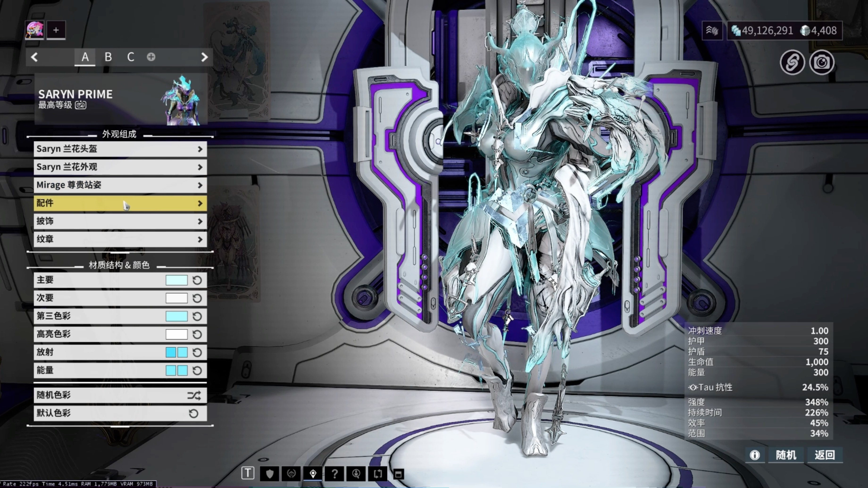868x488 pixels.
Task: Pick the first 能量 energy color swatch
Action: (171, 370)
